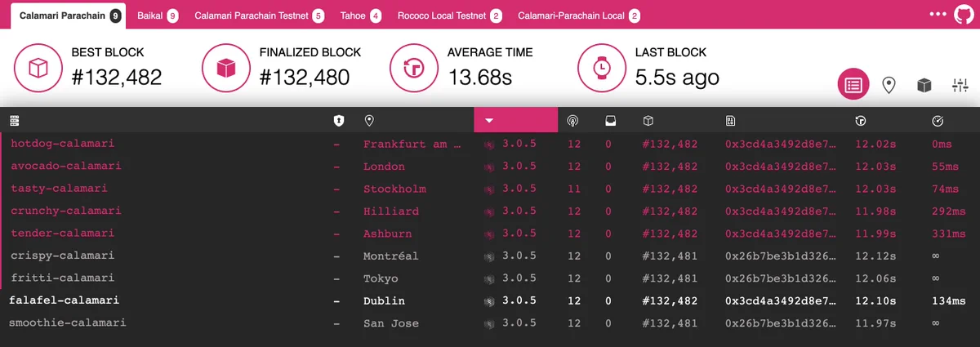Select the falafel-calamari node
980x347 pixels.
tap(64, 300)
